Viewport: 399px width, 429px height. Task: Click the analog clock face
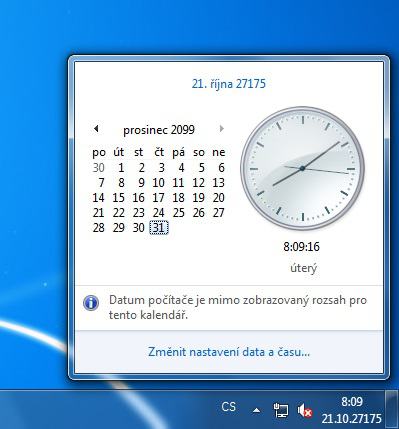302,168
